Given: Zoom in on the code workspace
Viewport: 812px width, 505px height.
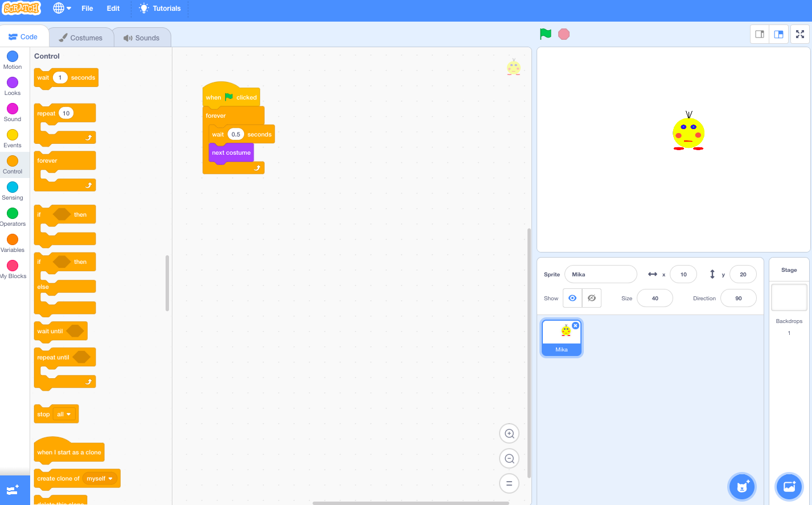Looking at the screenshot, I should 509,434.
